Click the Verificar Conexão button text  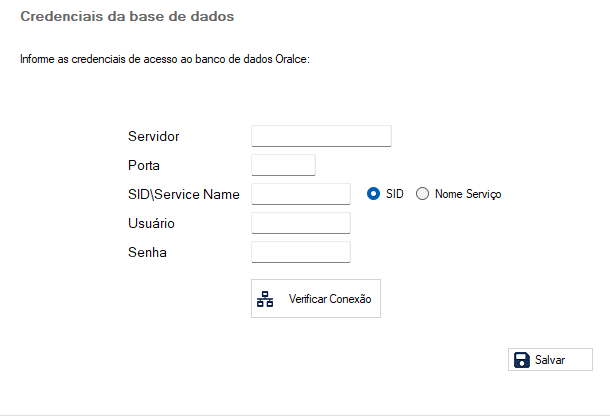pyautogui.click(x=330, y=299)
